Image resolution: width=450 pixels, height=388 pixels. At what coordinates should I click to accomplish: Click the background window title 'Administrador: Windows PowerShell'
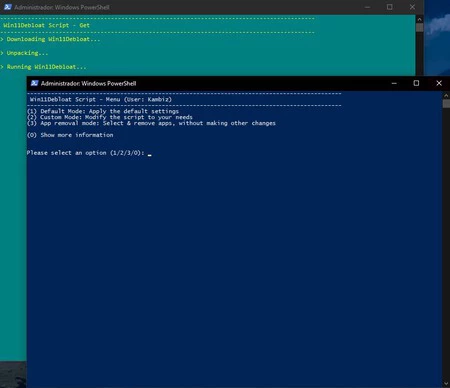coord(62,7)
